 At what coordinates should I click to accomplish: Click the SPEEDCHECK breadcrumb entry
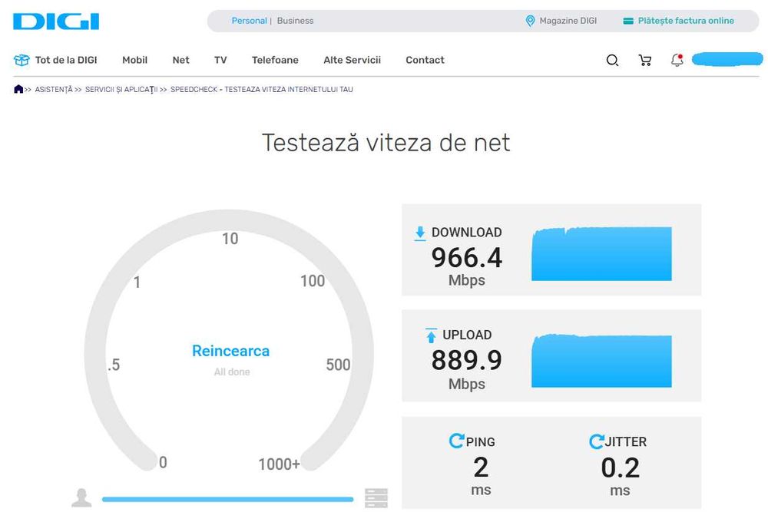262,90
